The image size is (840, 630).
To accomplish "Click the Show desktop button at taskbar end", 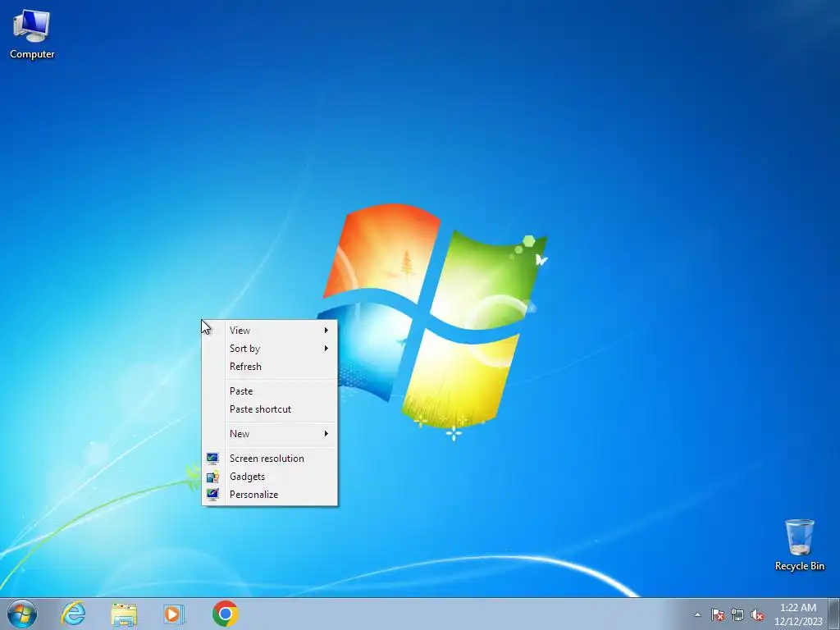I will (x=833, y=614).
